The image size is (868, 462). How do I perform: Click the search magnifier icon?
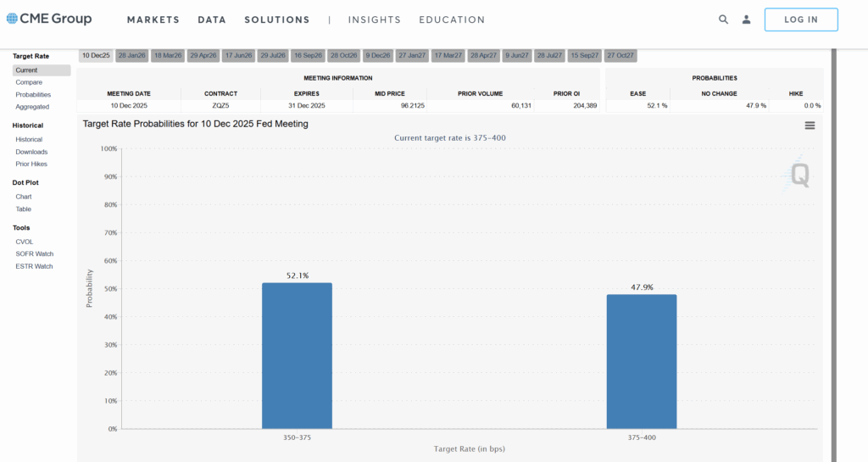pos(723,19)
